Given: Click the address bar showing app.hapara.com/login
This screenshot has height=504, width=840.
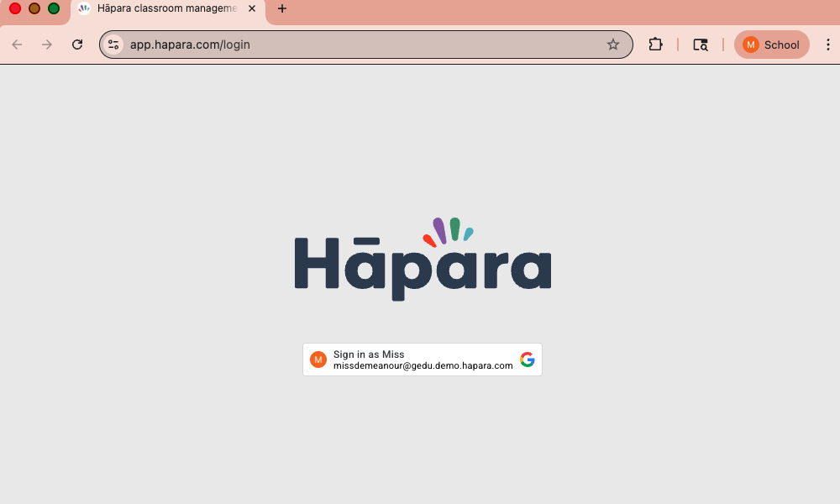Looking at the screenshot, I should pyautogui.click(x=365, y=45).
